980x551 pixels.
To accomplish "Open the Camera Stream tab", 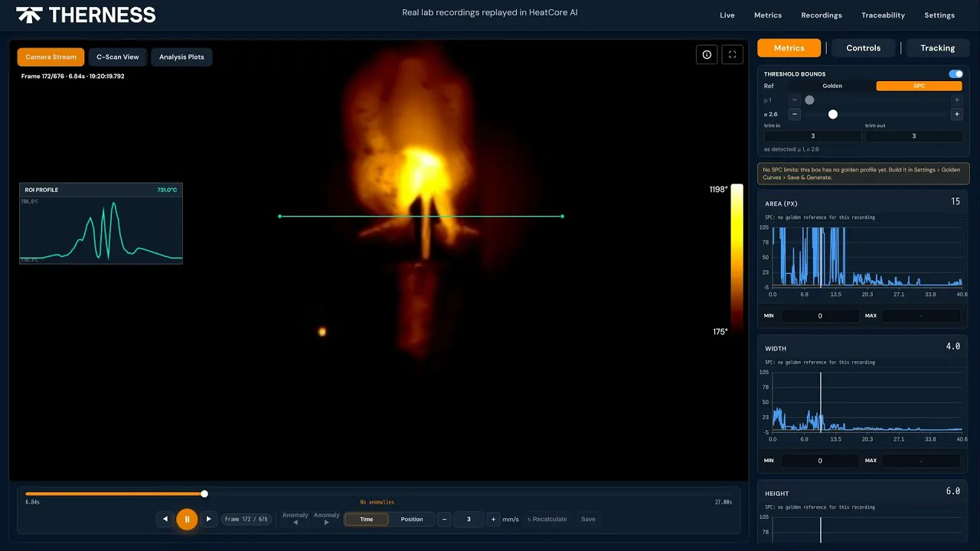I will pyautogui.click(x=51, y=57).
